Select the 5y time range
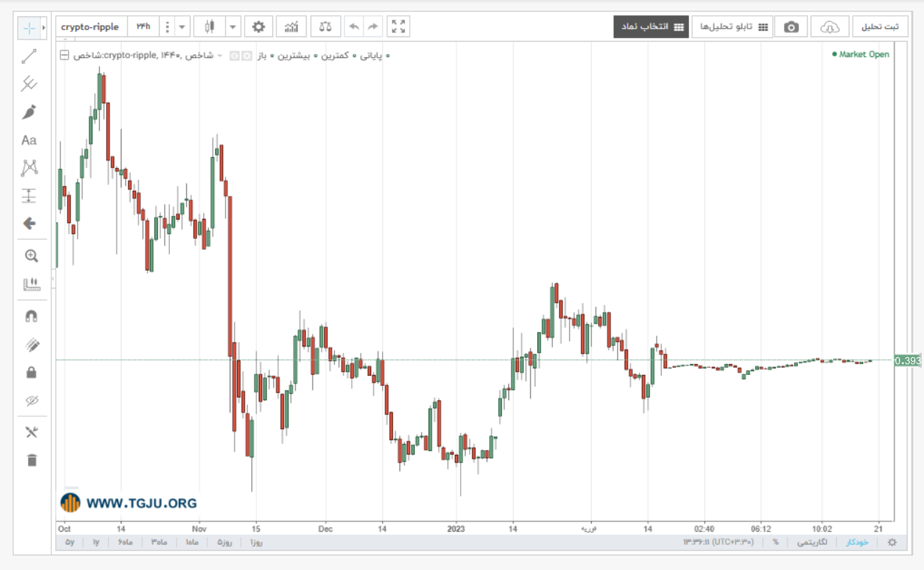The image size is (924, 570). (x=70, y=542)
